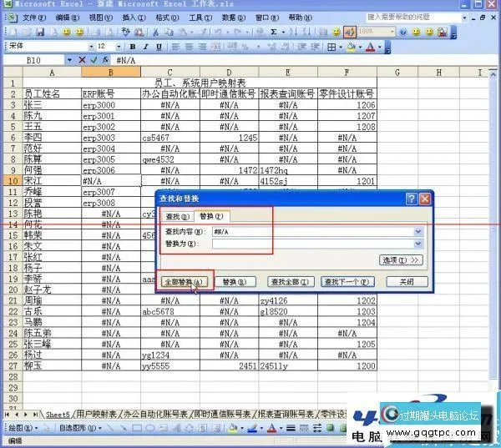Click the formula bar cancel X icon
Screen dimensions: 501x448
click(82, 60)
